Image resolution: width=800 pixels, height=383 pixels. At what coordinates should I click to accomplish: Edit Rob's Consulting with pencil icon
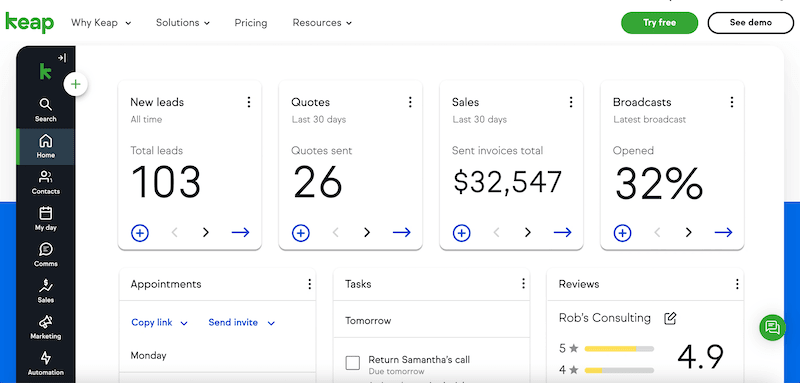[670, 319]
